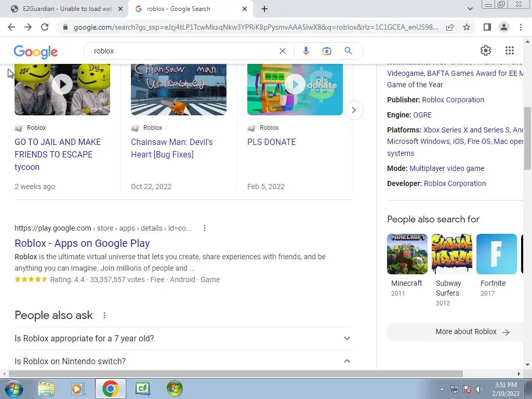Reload the current page
This screenshot has width=532, height=399.
pos(45,27)
